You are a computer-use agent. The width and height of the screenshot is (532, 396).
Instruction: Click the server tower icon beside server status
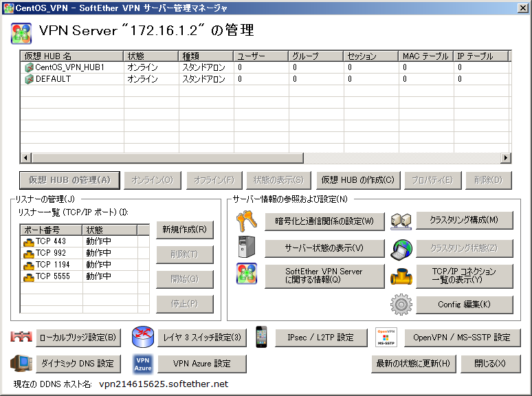click(x=247, y=247)
